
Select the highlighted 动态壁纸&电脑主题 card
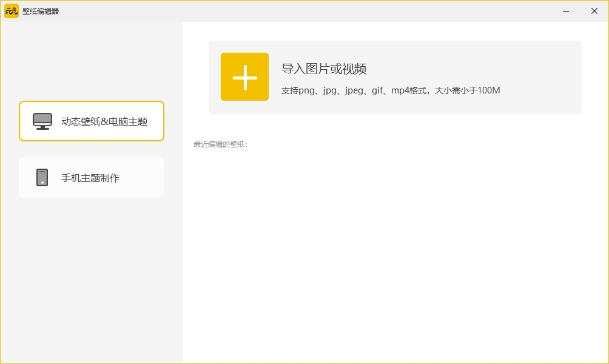point(91,121)
